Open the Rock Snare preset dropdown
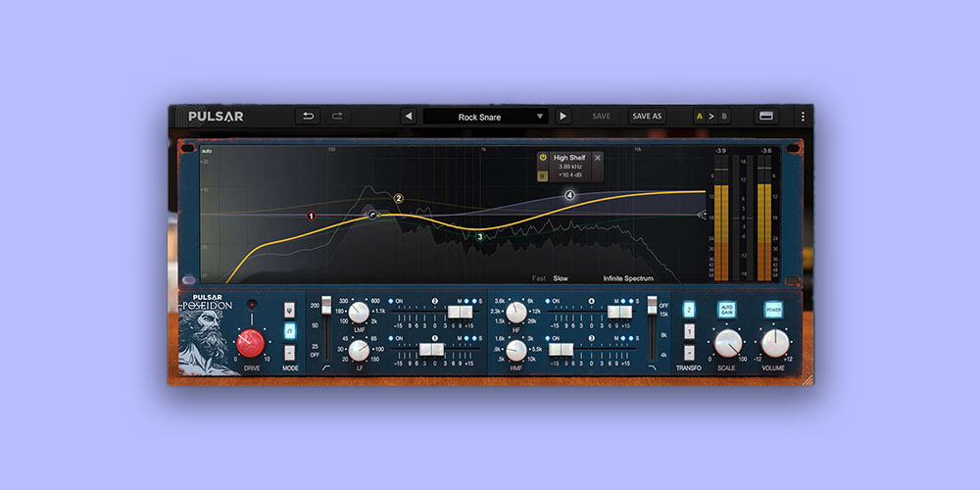The height and width of the screenshot is (490, 980). 487,117
